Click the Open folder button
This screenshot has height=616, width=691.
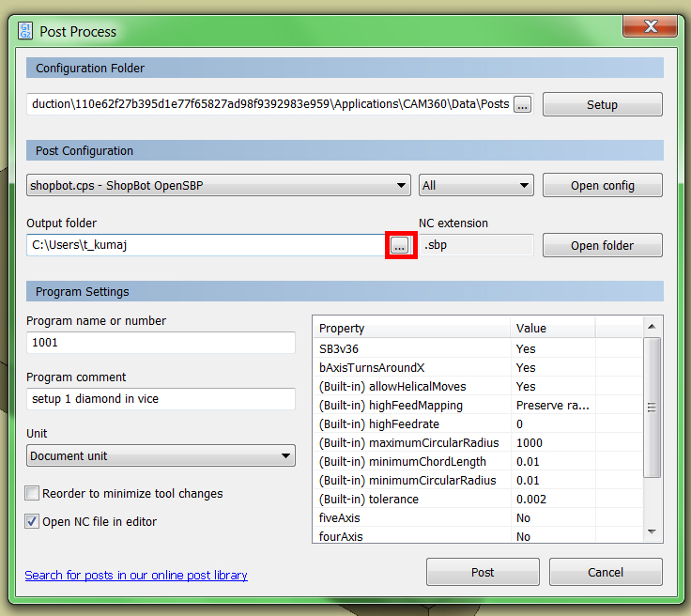pos(603,245)
